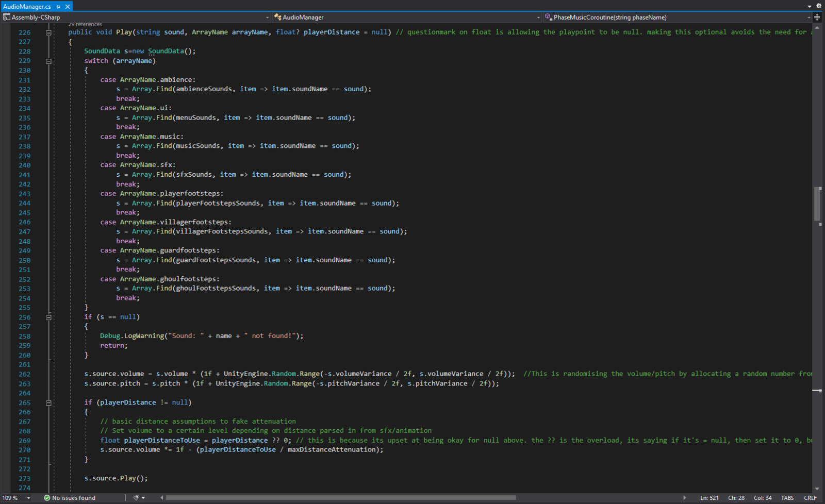825x504 pixels.
Task: Click 'villagerFootstepsSounds' on line 247
Action: click(222, 232)
